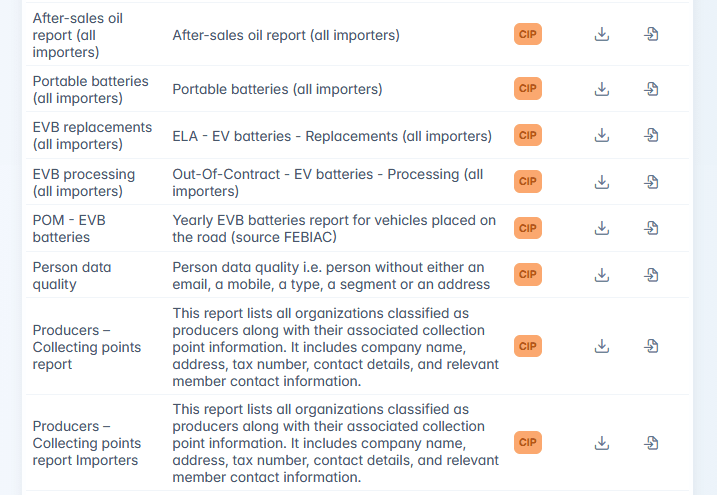
Task: Download the Portable batteries report
Action: click(602, 89)
